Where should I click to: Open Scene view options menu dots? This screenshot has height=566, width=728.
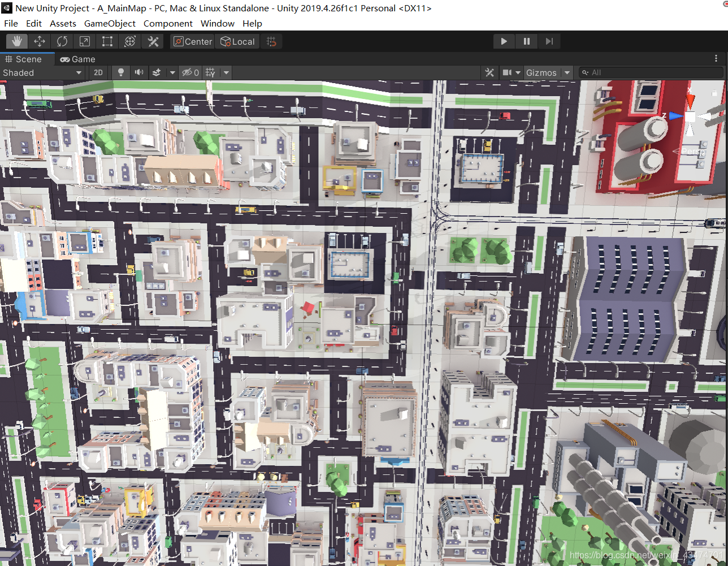click(716, 59)
